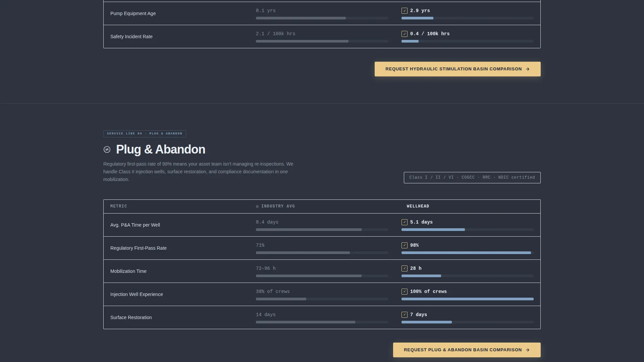
Task: Click checkmark beside 28 h
Action: (405, 268)
